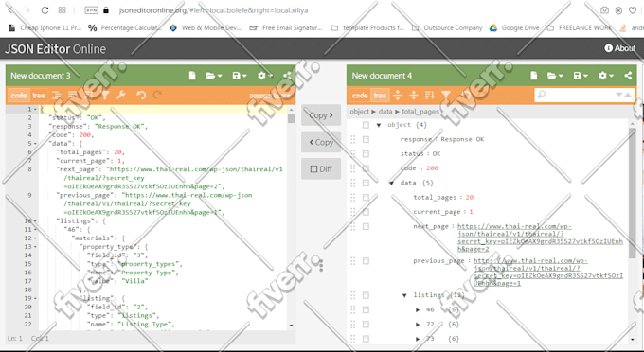Open the file menu in the left panel
This screenshot has width=644, height=352.
click(x=214, y=76)
